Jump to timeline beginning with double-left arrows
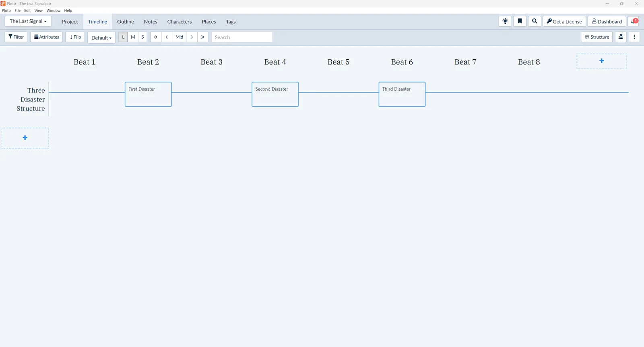This screenshot has height=347, width=644. click(x=156, y=37)
